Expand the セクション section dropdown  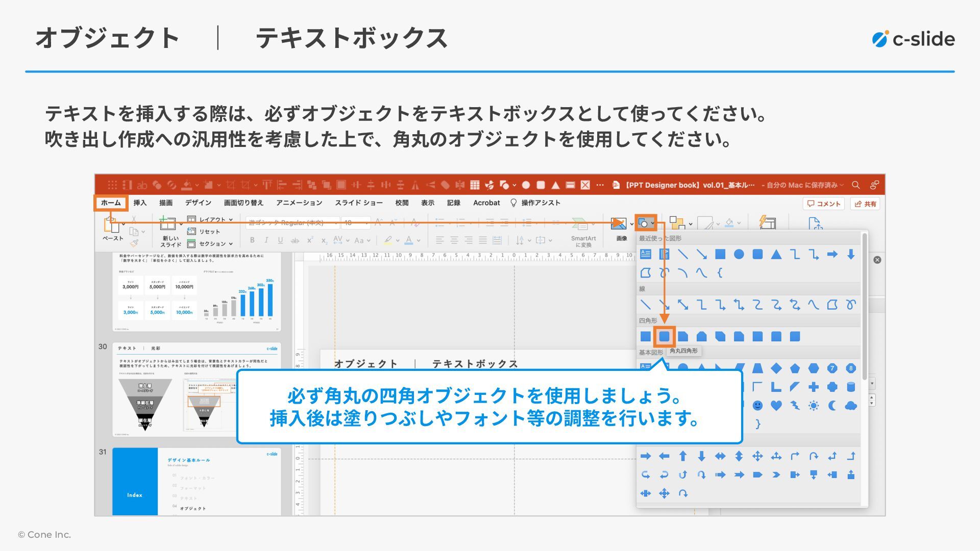(x=212, y=244)
